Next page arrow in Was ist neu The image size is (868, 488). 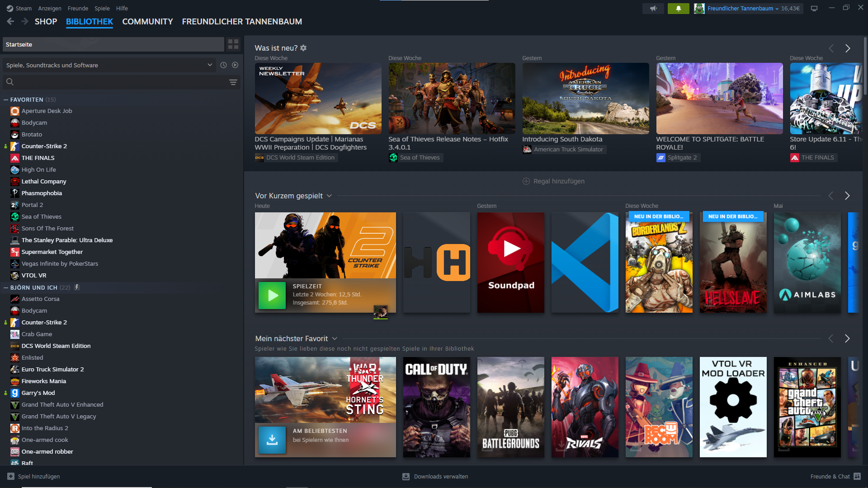pyautogui.click(x=848, y=48)
